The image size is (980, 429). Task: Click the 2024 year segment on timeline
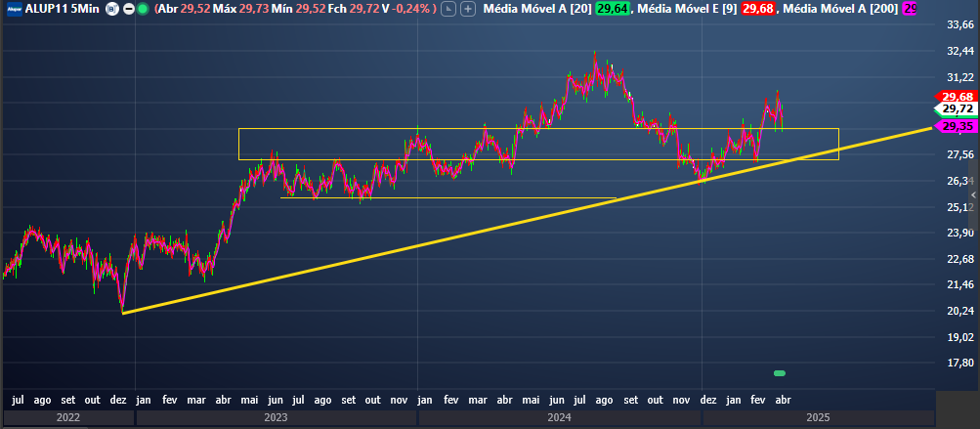click(x=559, y=417)
